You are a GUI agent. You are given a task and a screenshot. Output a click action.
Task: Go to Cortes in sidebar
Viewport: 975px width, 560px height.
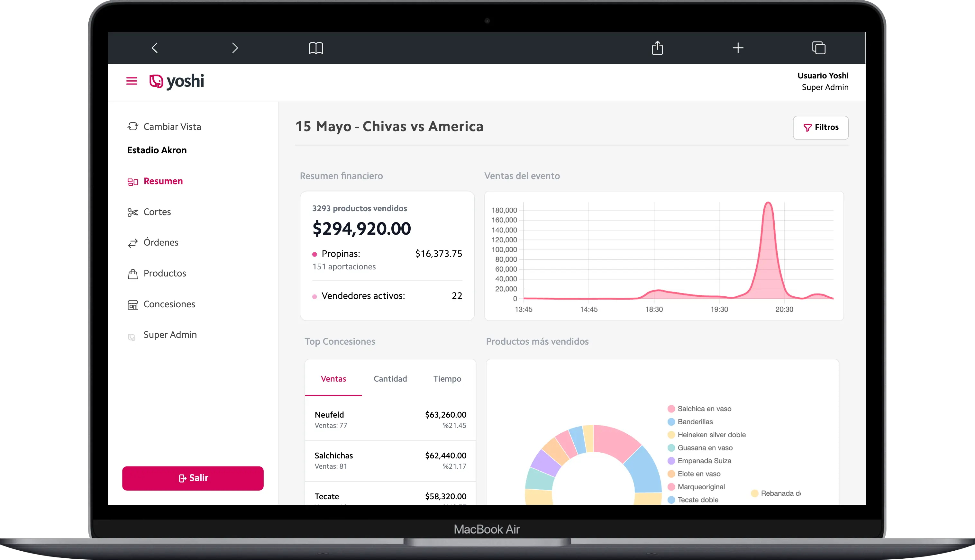pos(157,212)
